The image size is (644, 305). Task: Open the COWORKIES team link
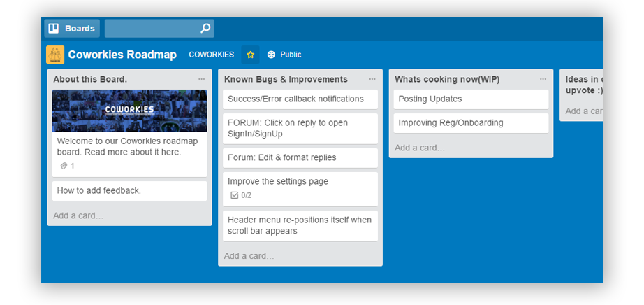pos(212,55)
